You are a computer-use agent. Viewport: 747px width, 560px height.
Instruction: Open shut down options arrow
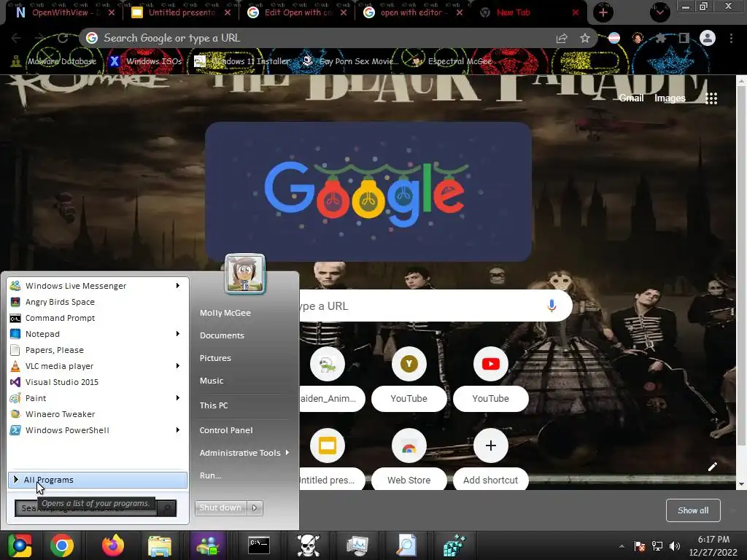pyautogui.click(x=255, y=508)
